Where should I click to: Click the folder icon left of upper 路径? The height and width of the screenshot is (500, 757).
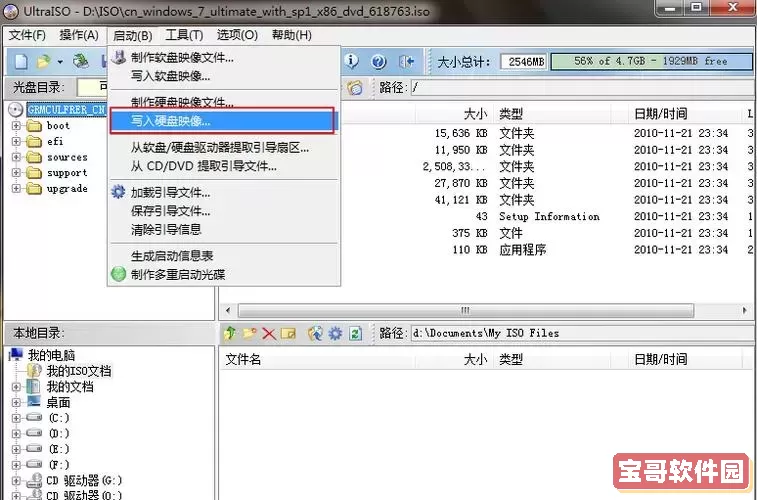coord(355,87)
